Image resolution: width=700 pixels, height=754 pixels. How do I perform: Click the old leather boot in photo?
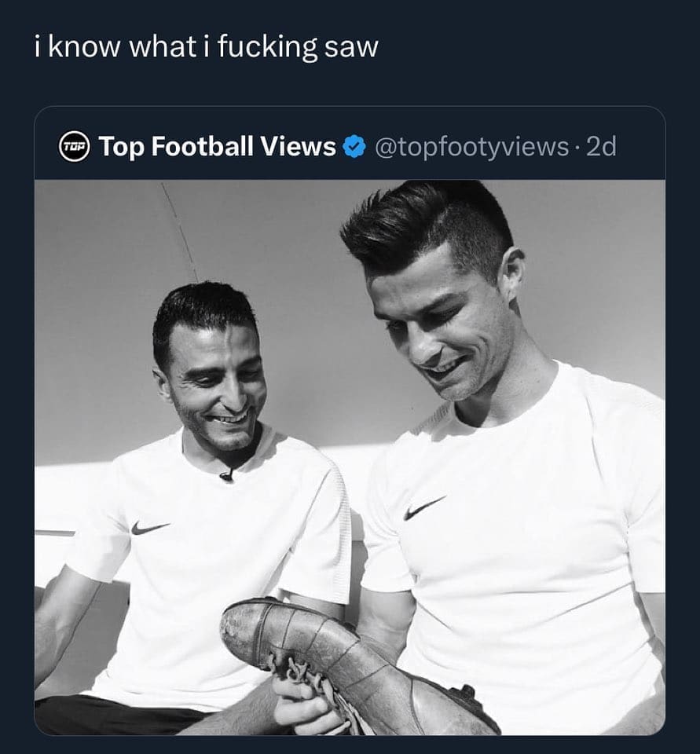coord(346,660)
